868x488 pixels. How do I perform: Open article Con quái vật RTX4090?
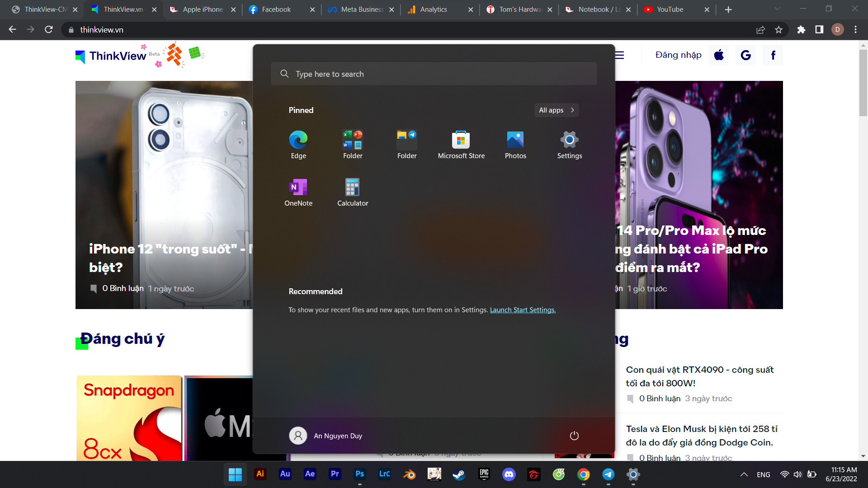[700, 376]
